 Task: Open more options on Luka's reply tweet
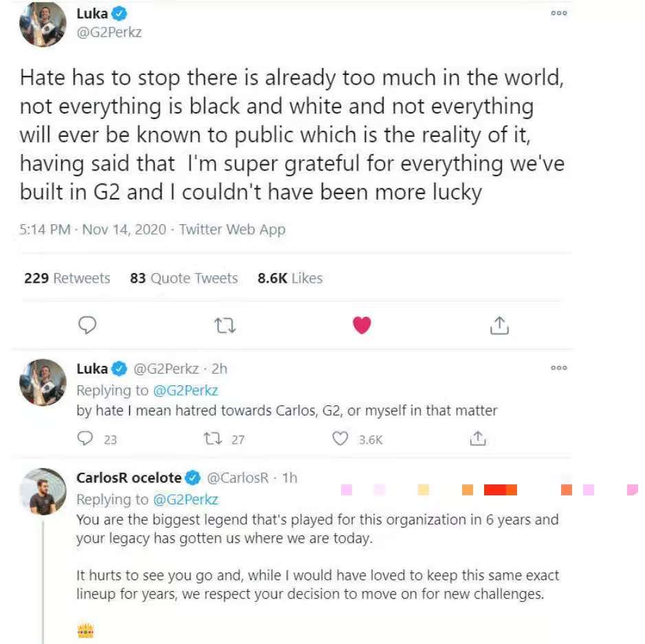click(x=559, y=368)
